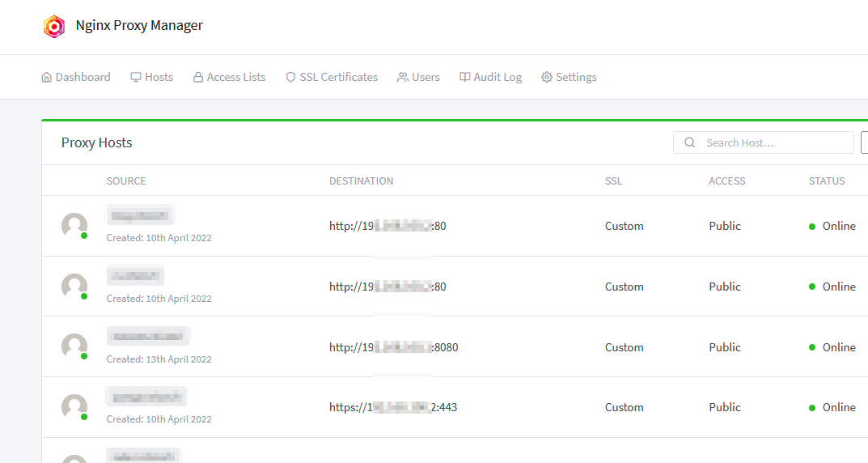
Task: Open the Hosts menu
Action: (x=152, y=77)
